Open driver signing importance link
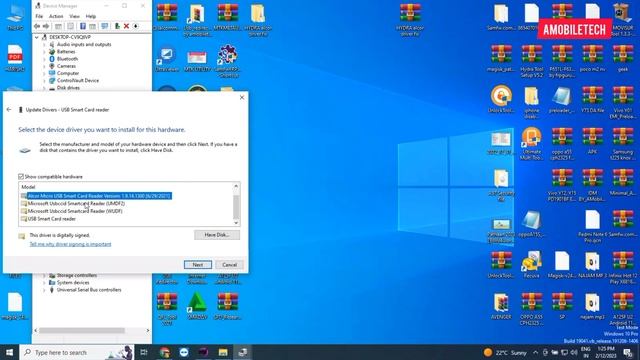The height and width of the screenshot is (360, 640). (x=70, y=244)
